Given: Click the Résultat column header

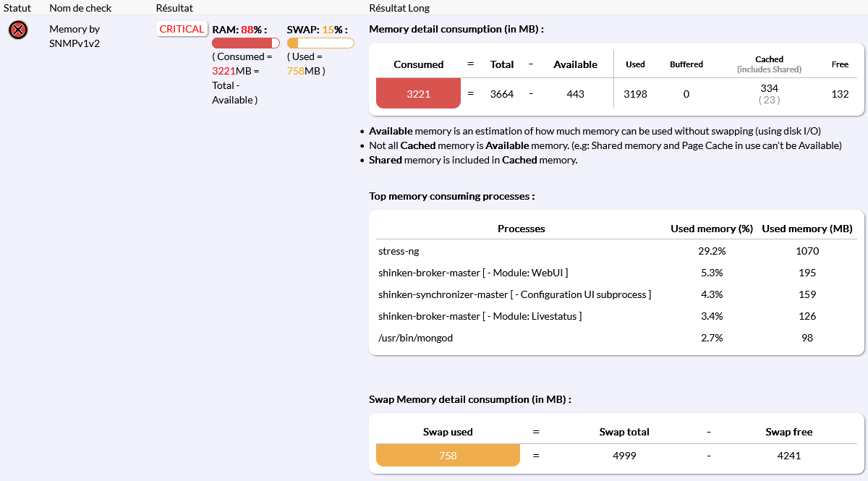Looking at the screenshot, I should point(174,8).
